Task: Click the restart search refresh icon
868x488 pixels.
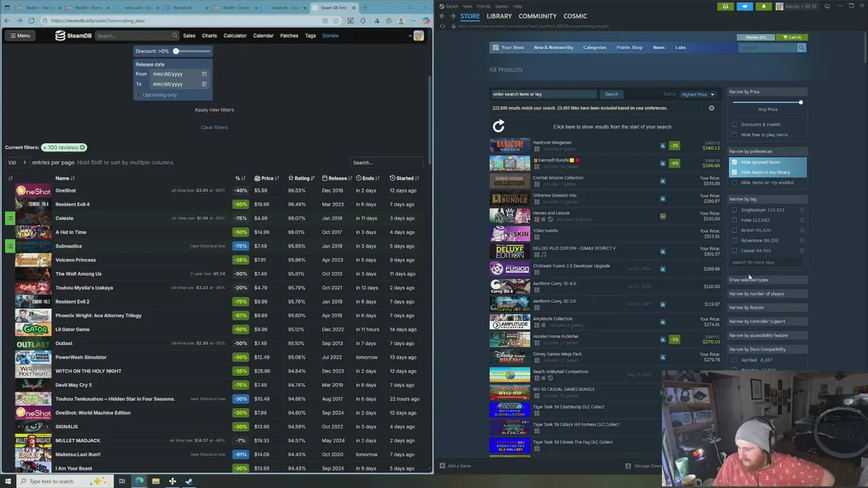Action: (498, 126)
